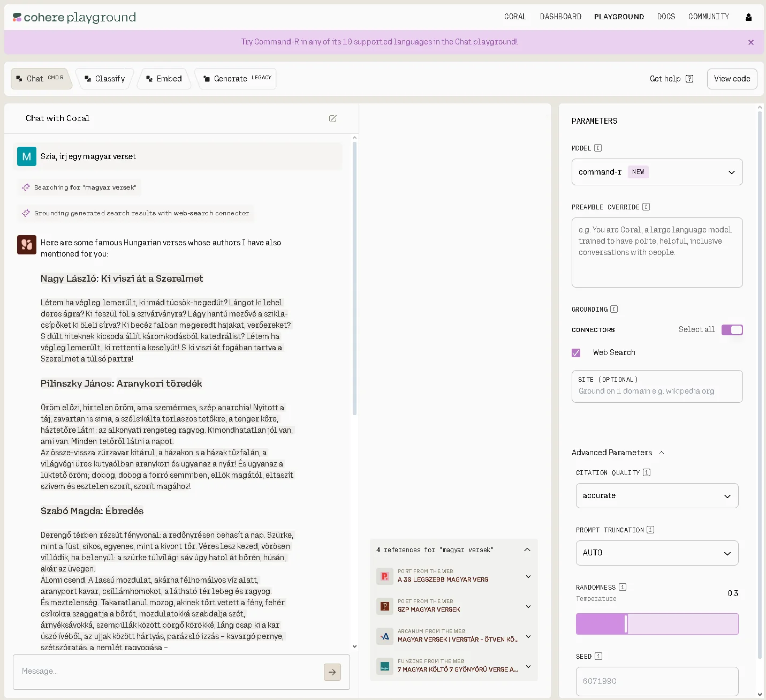Open the Prompt Truncation dropdown
This screenshot has width=766, height=700.
pyautogui.click(x=657, y=553)
